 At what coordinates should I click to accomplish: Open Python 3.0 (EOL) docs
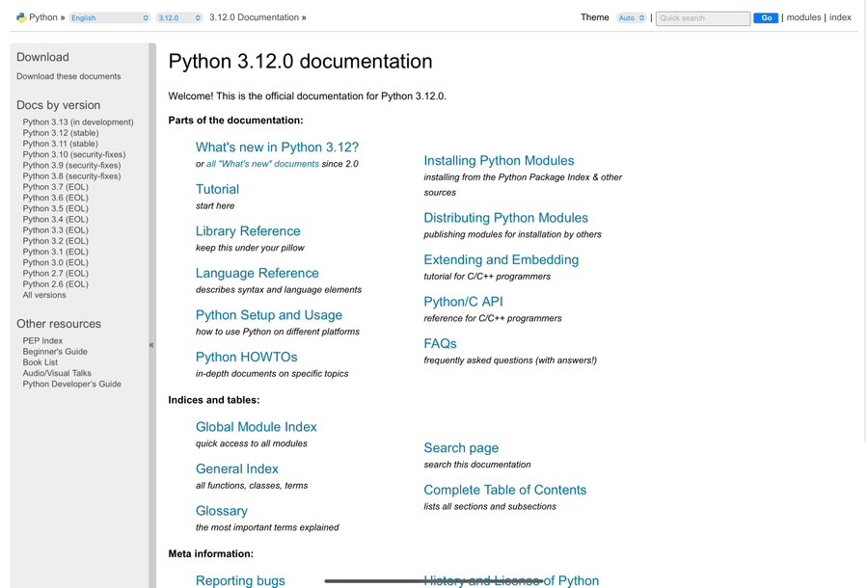55,262
